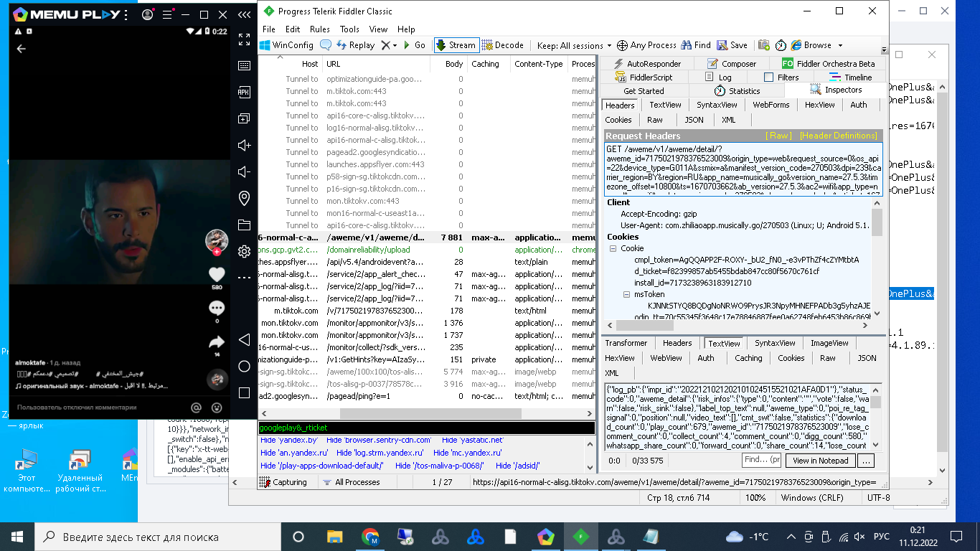Sort sessions by the Body column header

[448, 64]
